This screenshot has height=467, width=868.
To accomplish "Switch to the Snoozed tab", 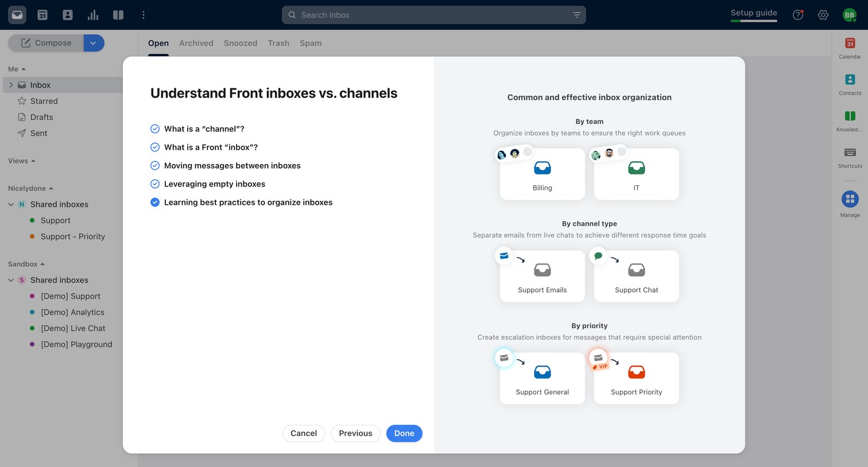I will tap(241, 43).
